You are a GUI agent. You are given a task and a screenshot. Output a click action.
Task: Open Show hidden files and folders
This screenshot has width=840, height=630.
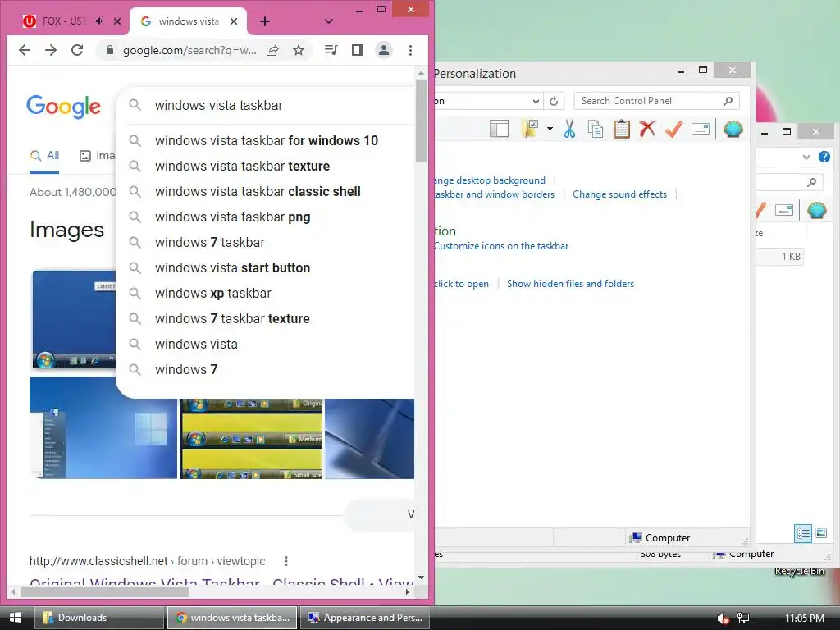571,284
